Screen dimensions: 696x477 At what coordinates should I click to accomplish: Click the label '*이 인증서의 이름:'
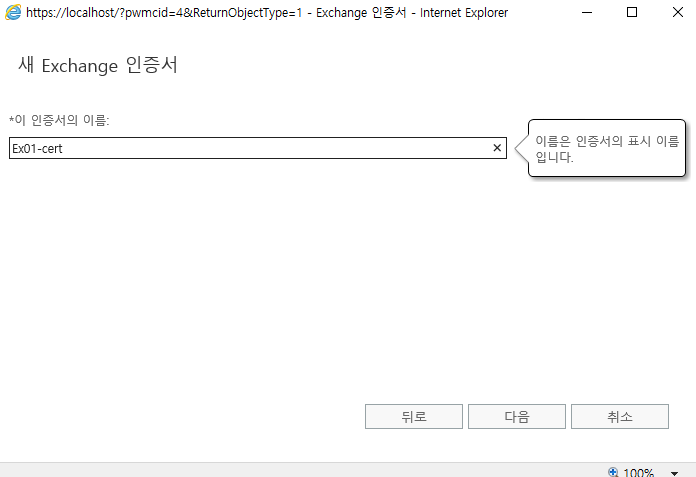(x=59, y=120)
